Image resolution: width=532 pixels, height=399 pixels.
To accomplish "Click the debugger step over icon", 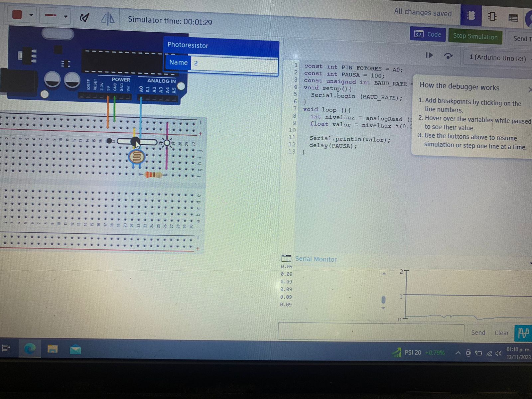I will 448,56.
